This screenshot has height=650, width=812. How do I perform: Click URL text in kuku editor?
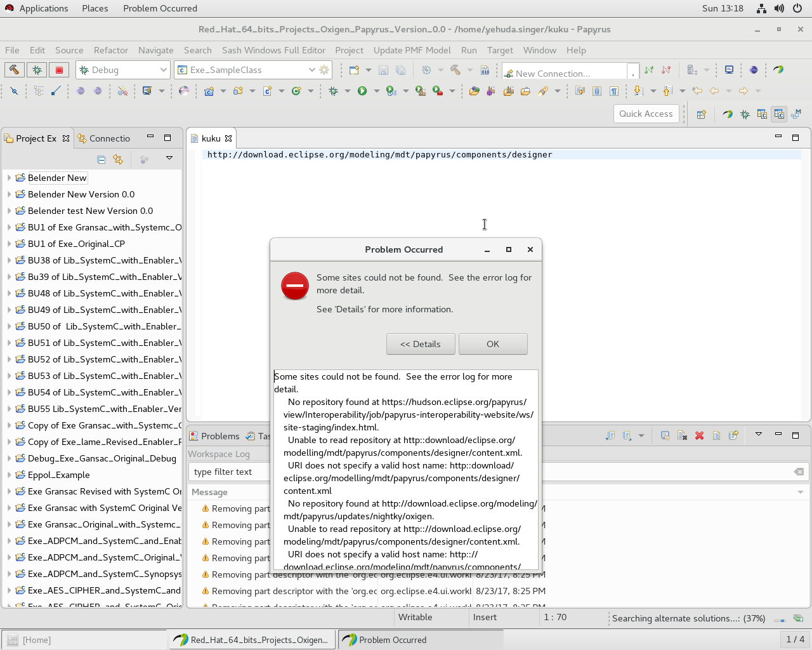pyautogui.click(x=379, y=154)
